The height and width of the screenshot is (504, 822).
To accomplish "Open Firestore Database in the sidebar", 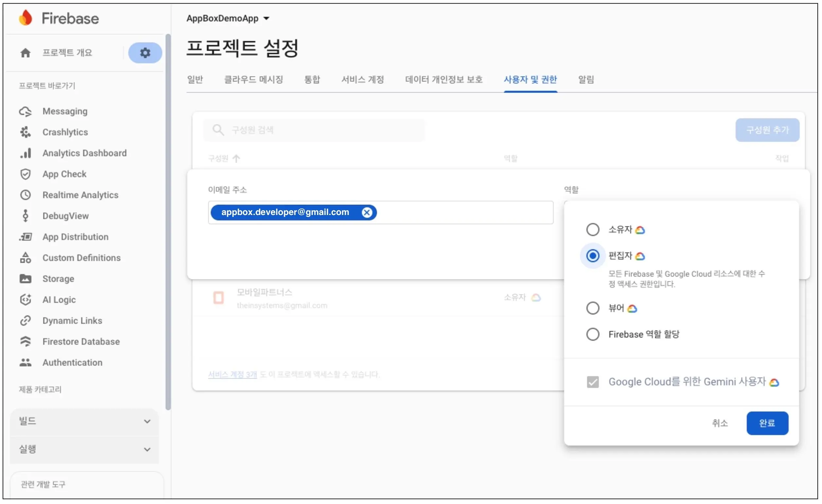I will point(81,342).
